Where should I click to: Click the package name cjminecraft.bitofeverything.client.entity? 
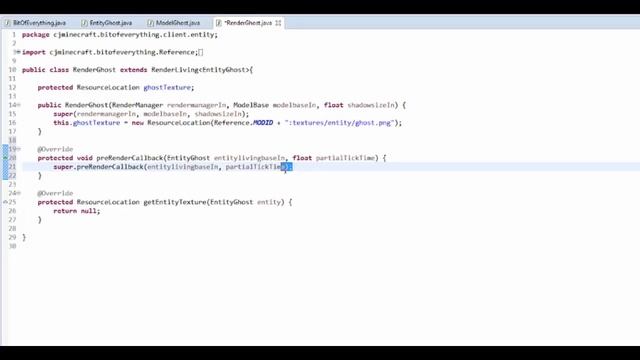(x=133, y=35)
